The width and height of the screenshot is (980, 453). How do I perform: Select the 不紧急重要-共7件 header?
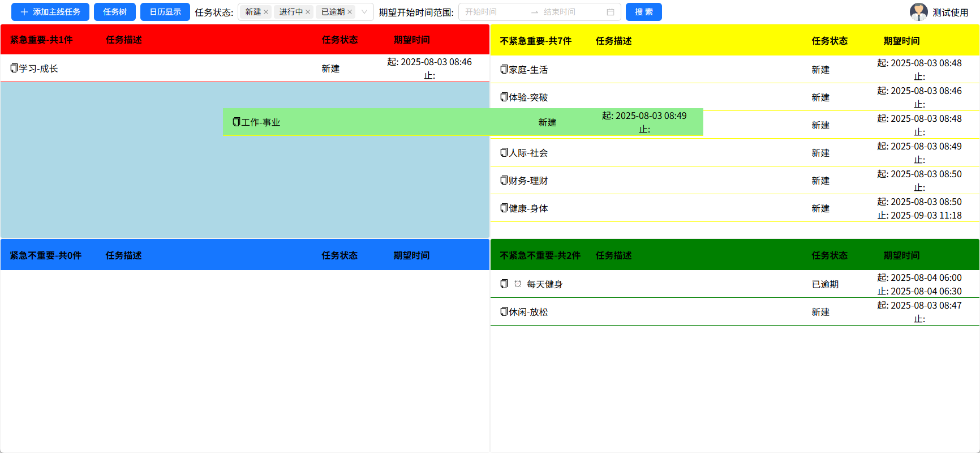[x=536, y=41]
